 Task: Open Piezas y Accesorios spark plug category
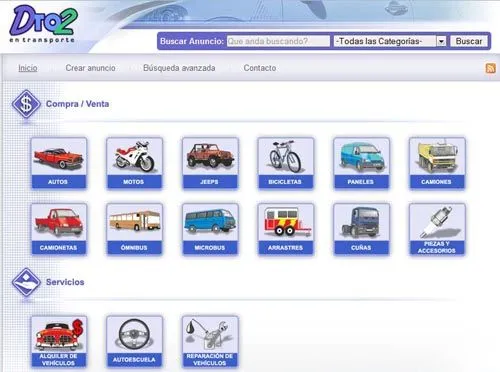(x=437, y=229)
